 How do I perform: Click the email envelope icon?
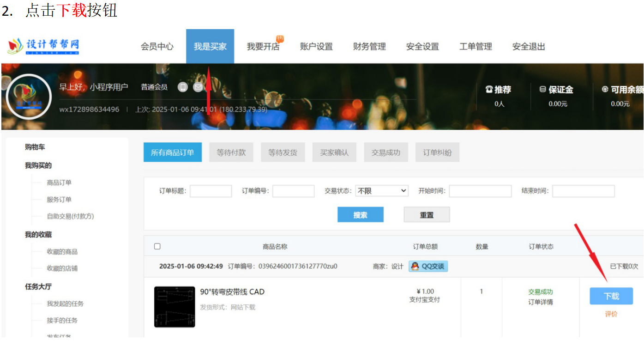click(x=198, y=87)
